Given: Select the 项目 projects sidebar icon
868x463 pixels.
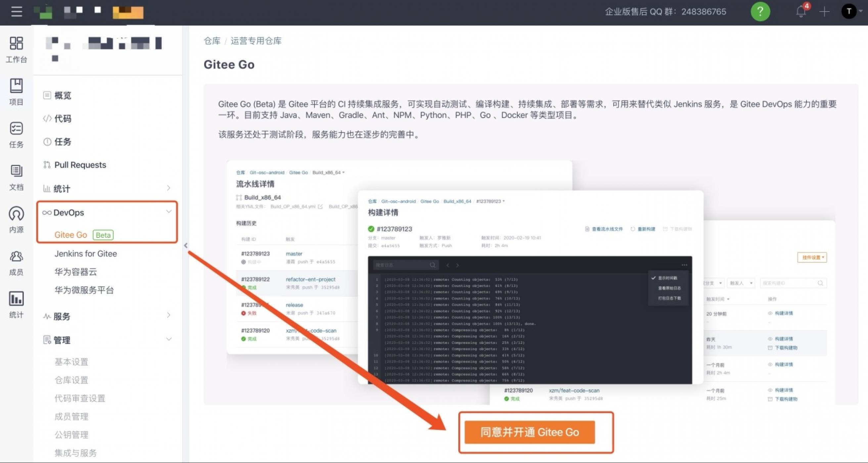Looking at the screenshot, I should (x=16, y=91).
